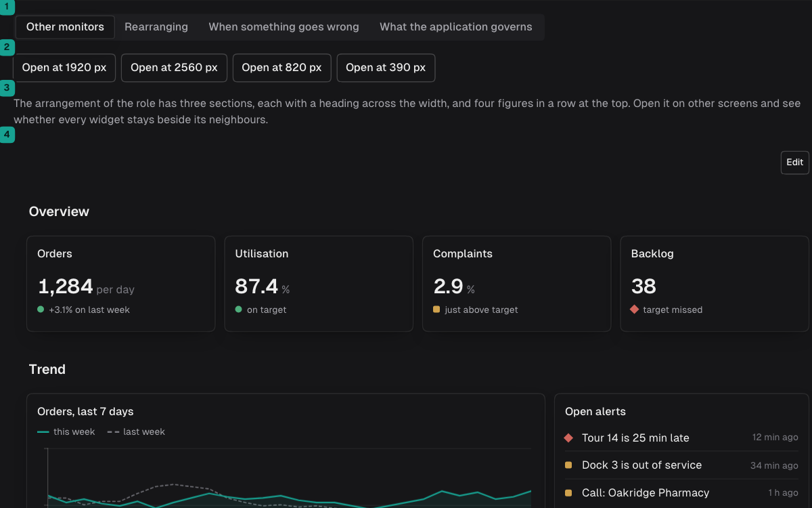The height and width of the screenshot is (508, 812).
Task: Click the dashed line legend marker for last week
Action: (x=113, y=432)
